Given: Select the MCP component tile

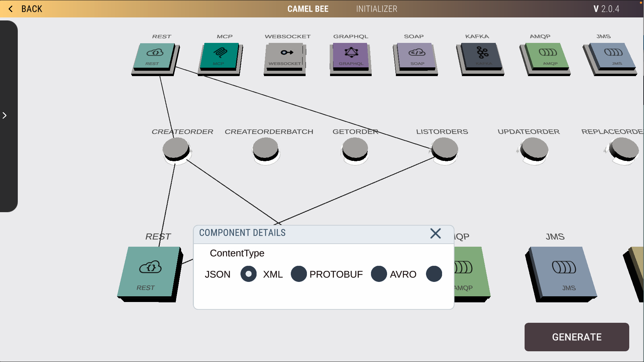Looking at the screenshot, I should (x=220, y=57).
